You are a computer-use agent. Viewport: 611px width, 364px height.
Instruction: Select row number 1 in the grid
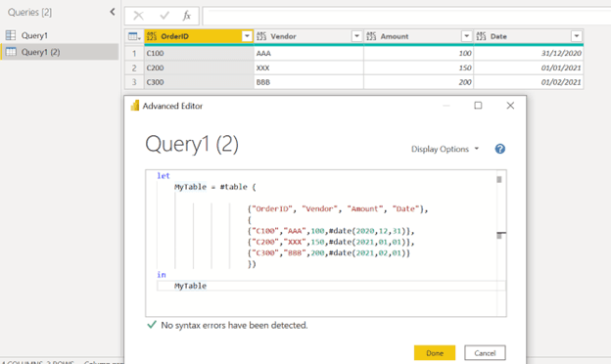134,54
